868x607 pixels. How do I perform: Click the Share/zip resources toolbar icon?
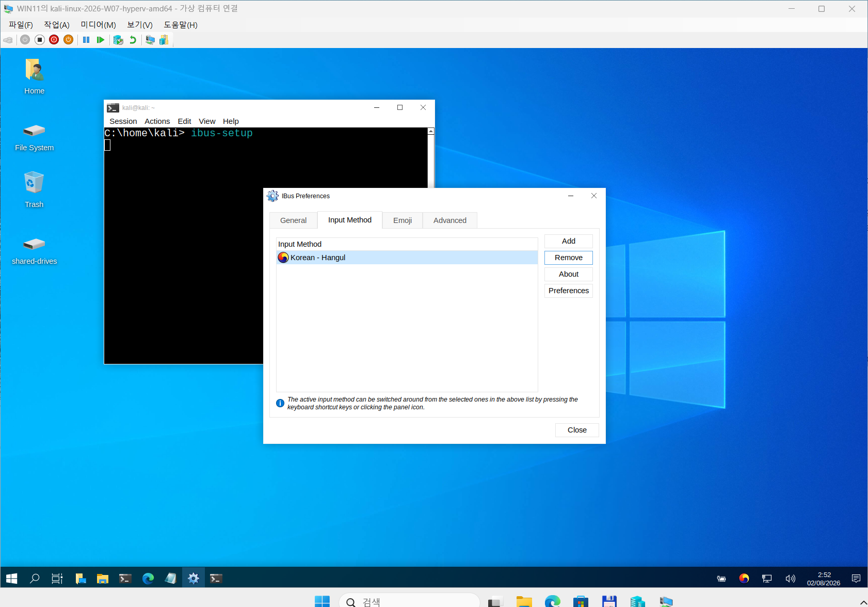pos(164,40)
